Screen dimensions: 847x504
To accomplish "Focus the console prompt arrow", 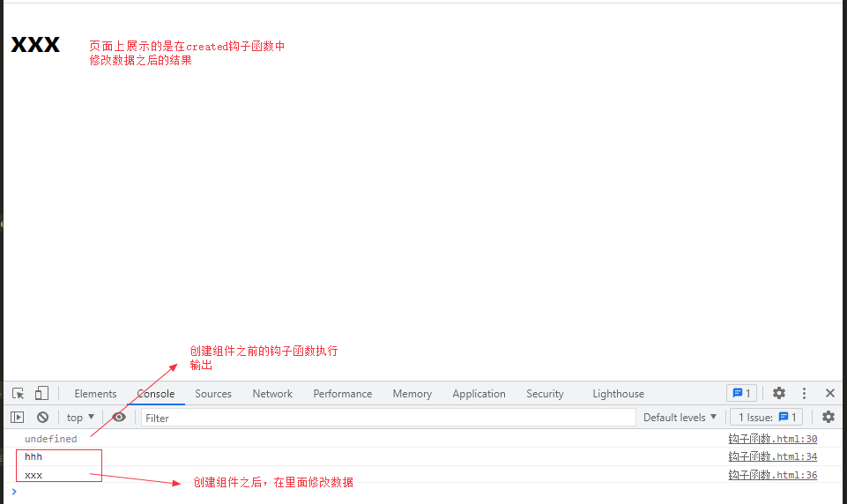I will point(14,492).
